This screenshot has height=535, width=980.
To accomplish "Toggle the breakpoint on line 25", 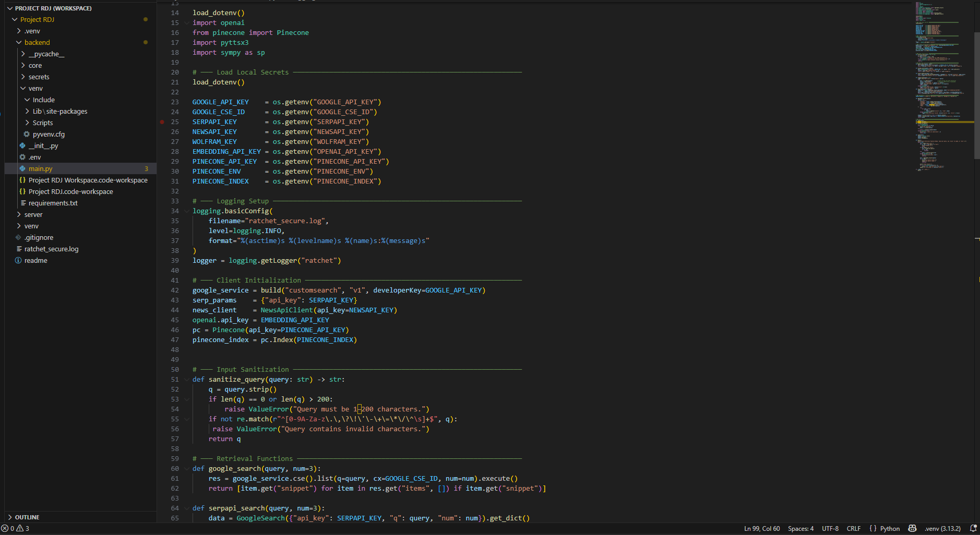I will tap(162, 121).
